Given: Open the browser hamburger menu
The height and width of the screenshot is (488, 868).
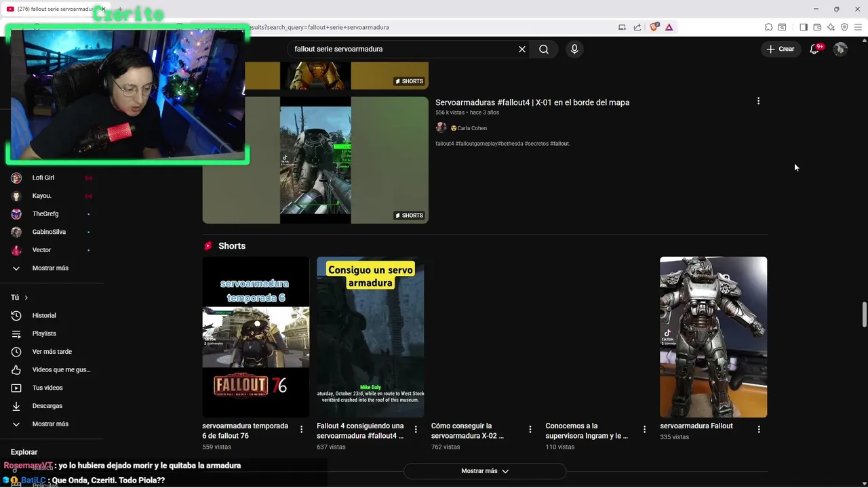Looking at the screenshot, I should [x=858, y=27].
